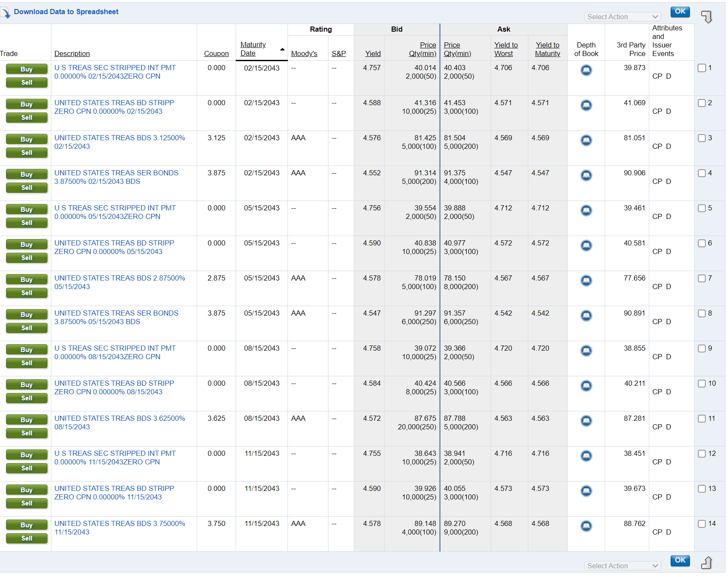728x576 pixels.
Task: Sort by Maturity Date column header
Action: click(x=253, y=49)
